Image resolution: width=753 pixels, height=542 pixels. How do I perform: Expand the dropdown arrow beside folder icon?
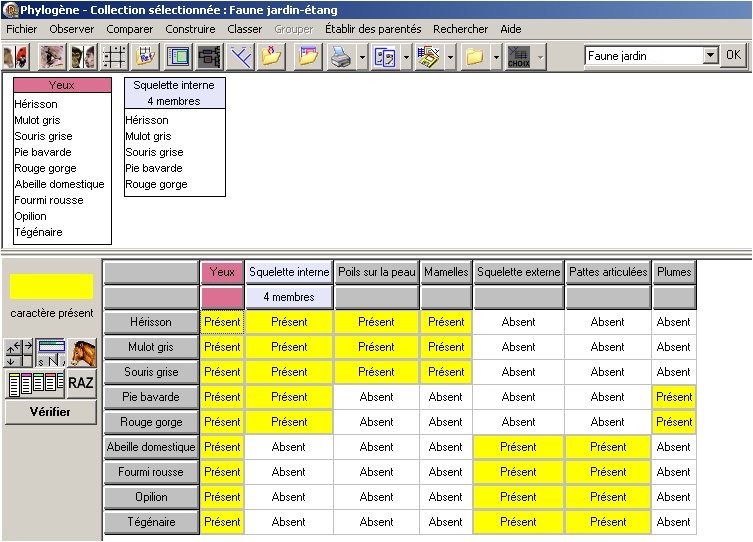pyautogui.click(x=496, y=57)
